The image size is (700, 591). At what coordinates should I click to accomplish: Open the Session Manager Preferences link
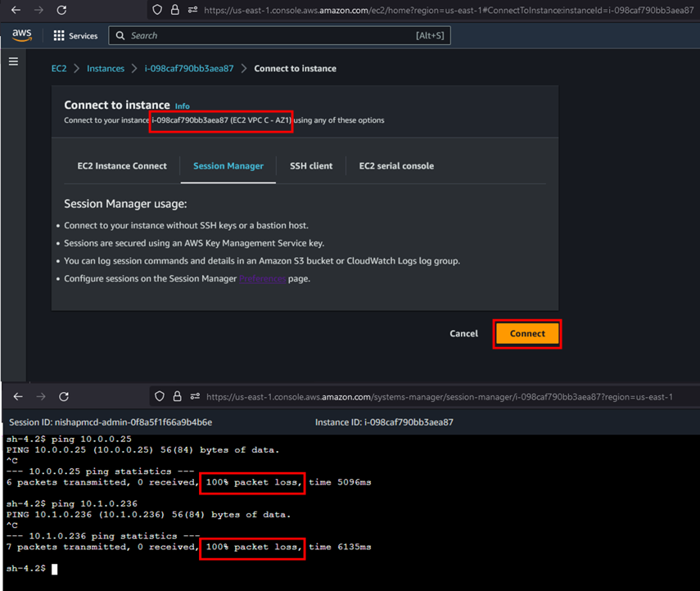[x=262, y=278]
